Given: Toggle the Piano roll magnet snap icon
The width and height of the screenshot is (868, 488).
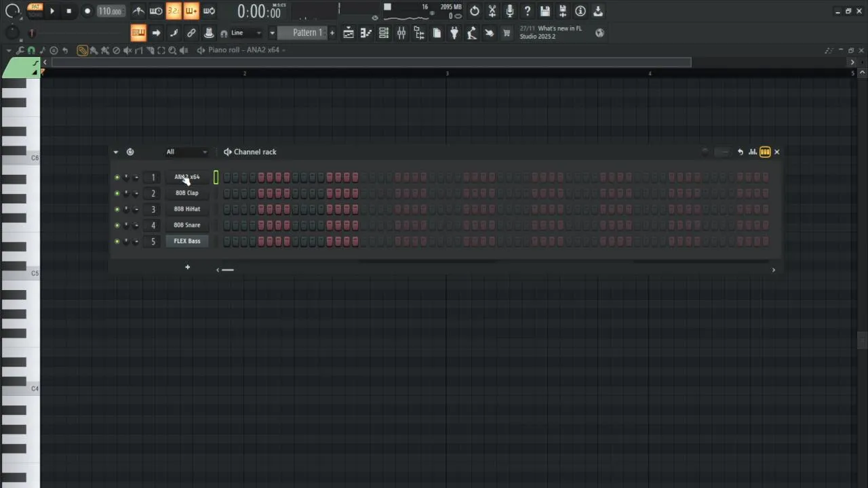Looking at the screenshot, I should (x=31, y=50).
